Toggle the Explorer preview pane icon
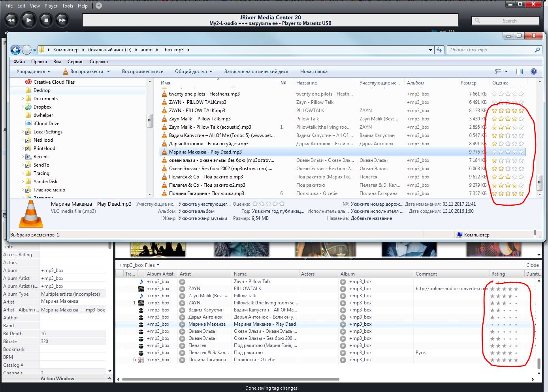The image size is (548, 392). click(520, 71)
